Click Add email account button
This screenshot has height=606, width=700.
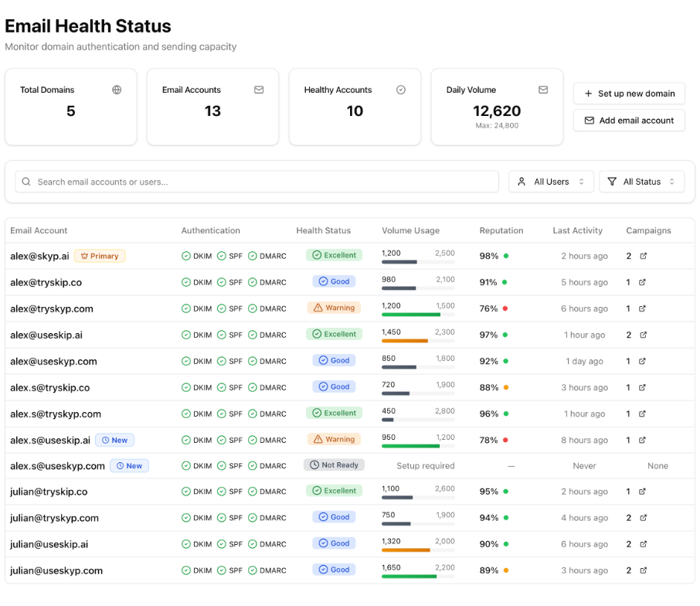[x=629, y=121]
